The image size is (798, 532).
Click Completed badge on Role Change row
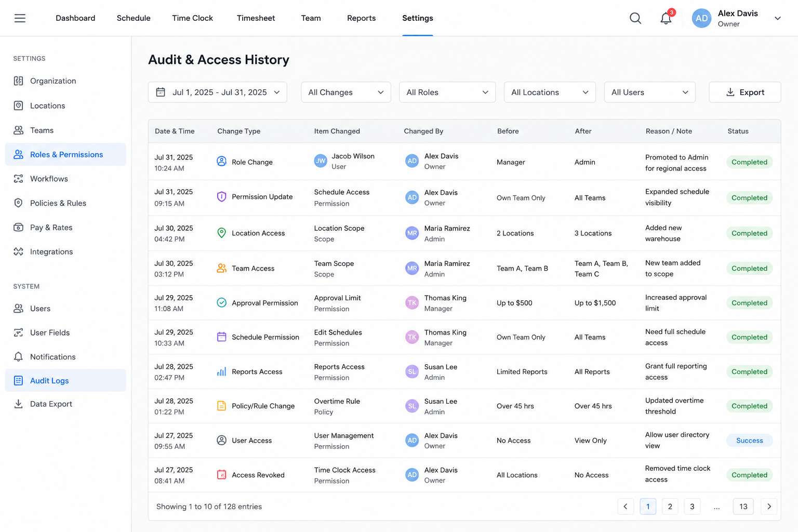(x=750, y=162)
